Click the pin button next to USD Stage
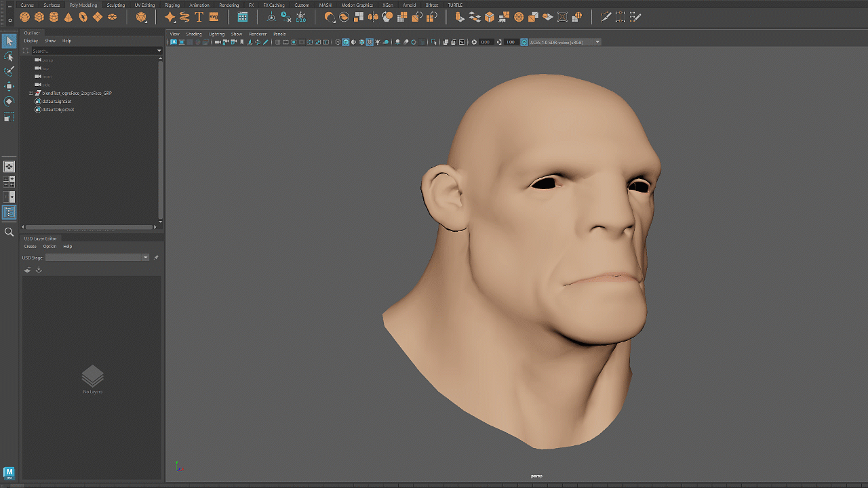Image resolution: width=868 pixels, height=488 pixels. (156, 257)
